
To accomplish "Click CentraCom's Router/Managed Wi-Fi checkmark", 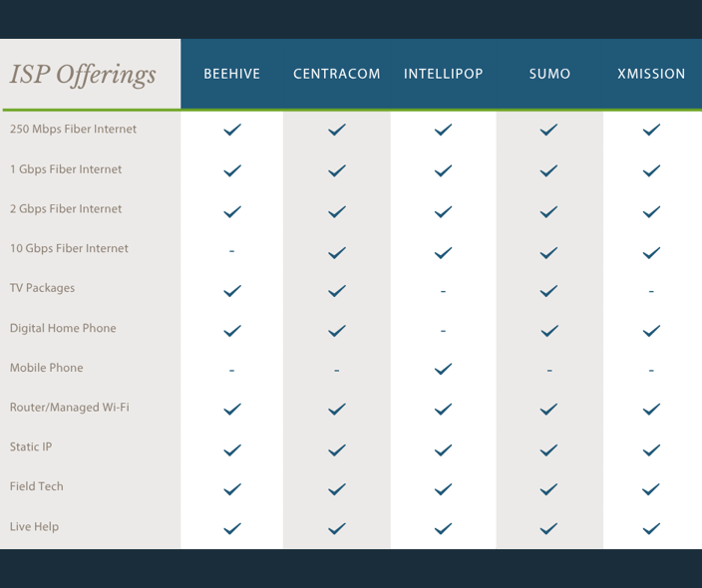I will coord(337,410).
